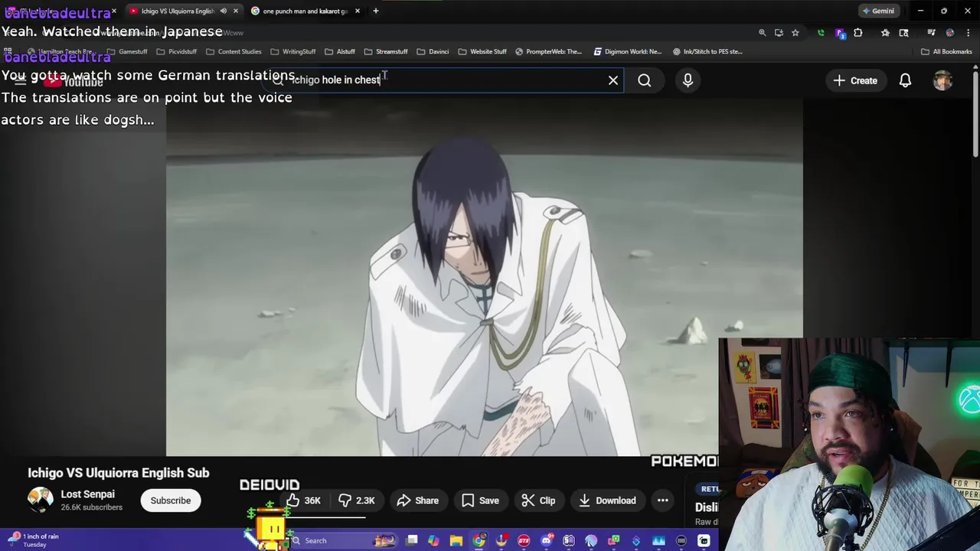Click the video player showing the anime scene

pos(484,277)
